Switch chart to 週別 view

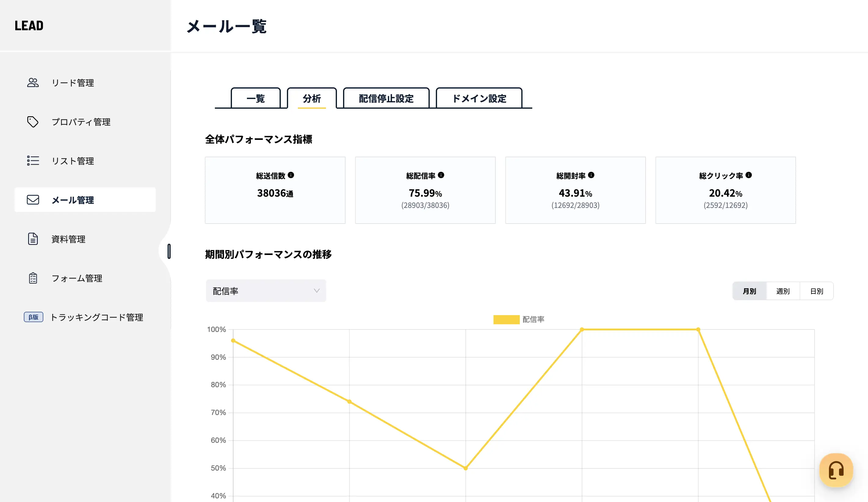[783, 291]
